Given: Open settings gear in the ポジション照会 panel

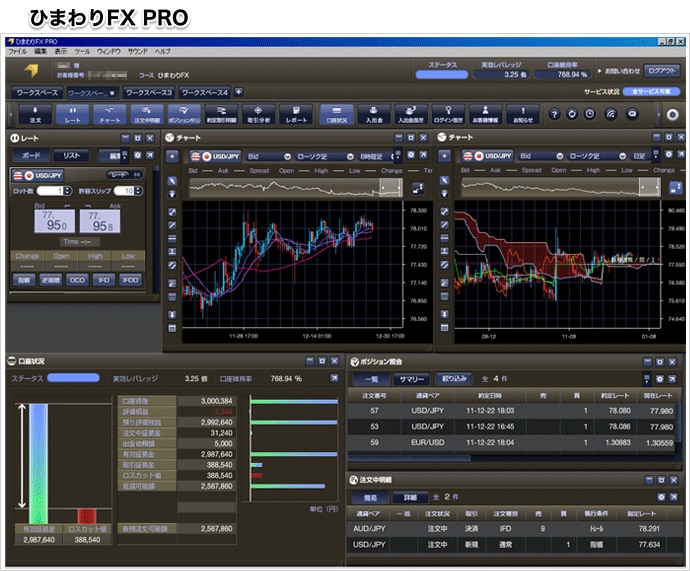Looking at the screenshot, I should (660, 378).
